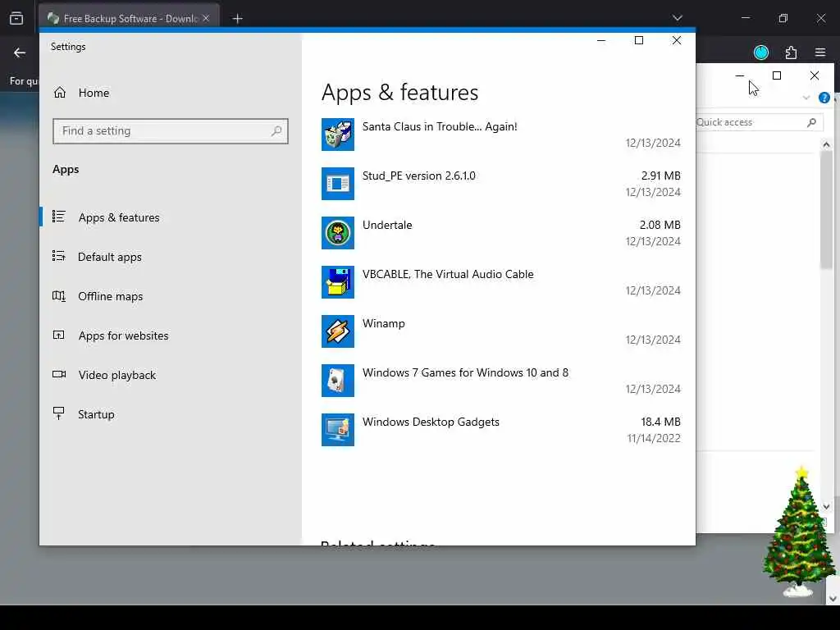Select the Windows Desktop Gadgets icon

click(337, 430)
